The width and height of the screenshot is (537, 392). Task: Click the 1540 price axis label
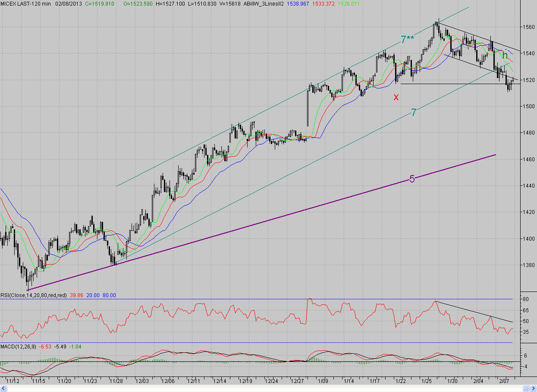point(529,53)
